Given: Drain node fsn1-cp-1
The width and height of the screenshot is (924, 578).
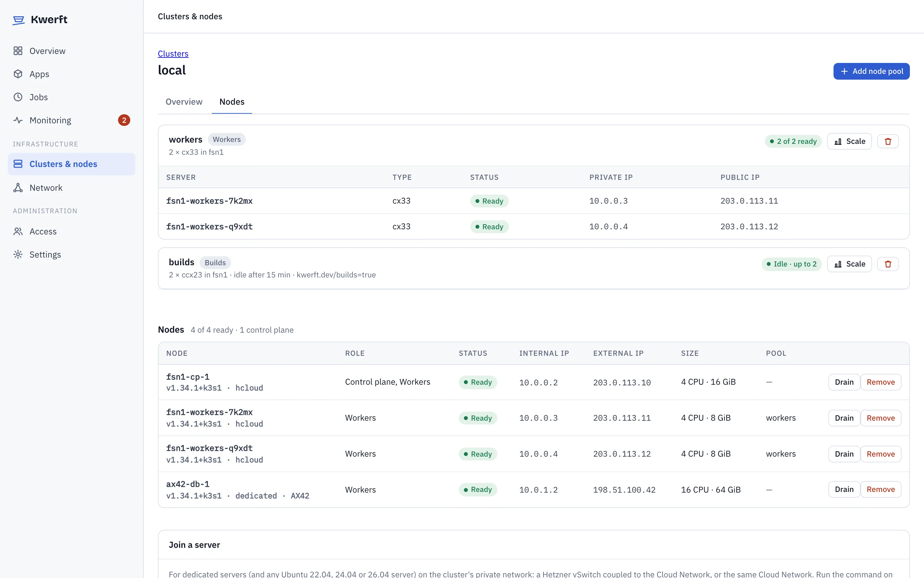Looking at the screenshot, I should (x=844, y=382).
